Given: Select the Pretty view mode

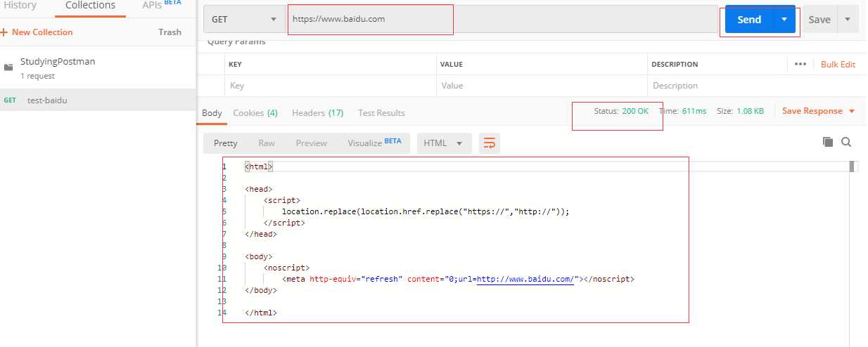Looking at the screenshot, I should point(225,143).
